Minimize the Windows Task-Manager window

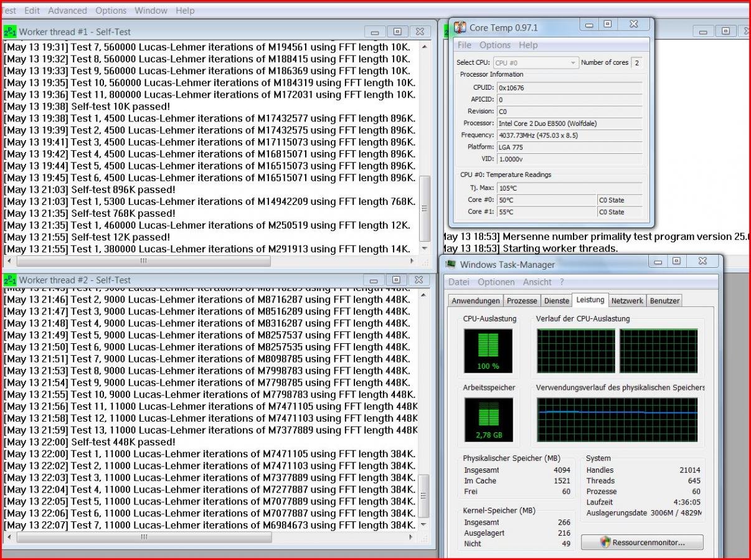[658, 262]
